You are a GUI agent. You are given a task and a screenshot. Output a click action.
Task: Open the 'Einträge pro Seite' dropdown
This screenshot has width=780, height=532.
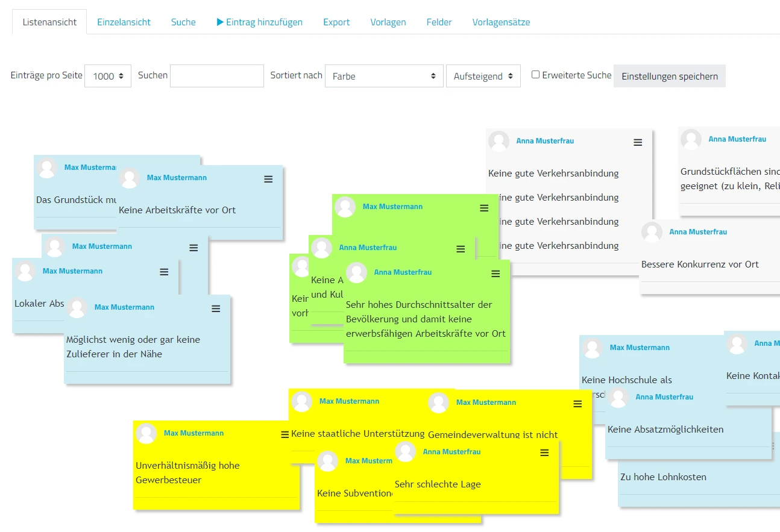108,77
